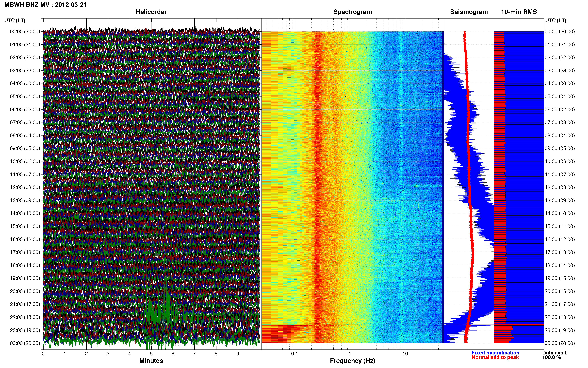Select 19:00 (15:00) on the Helicorder time axis
Viewport: 588px width, 368px height.
(x=25, y=278)
